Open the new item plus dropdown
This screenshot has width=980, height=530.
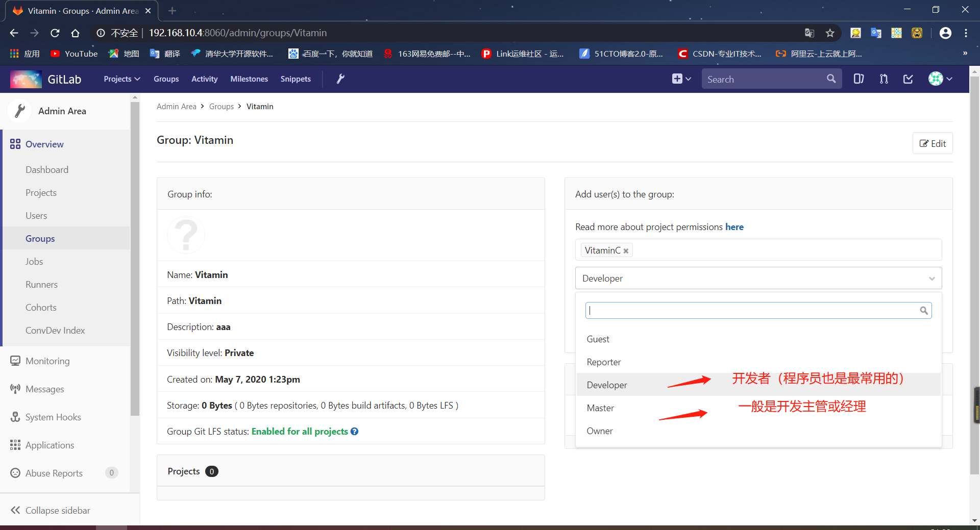point(681,79)
